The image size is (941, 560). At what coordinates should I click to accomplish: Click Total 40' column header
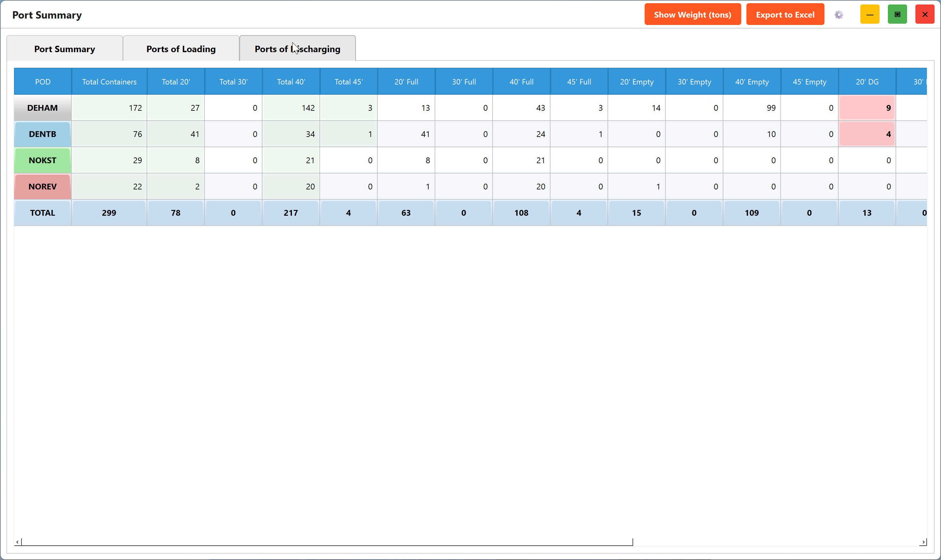tap(291, 82)
